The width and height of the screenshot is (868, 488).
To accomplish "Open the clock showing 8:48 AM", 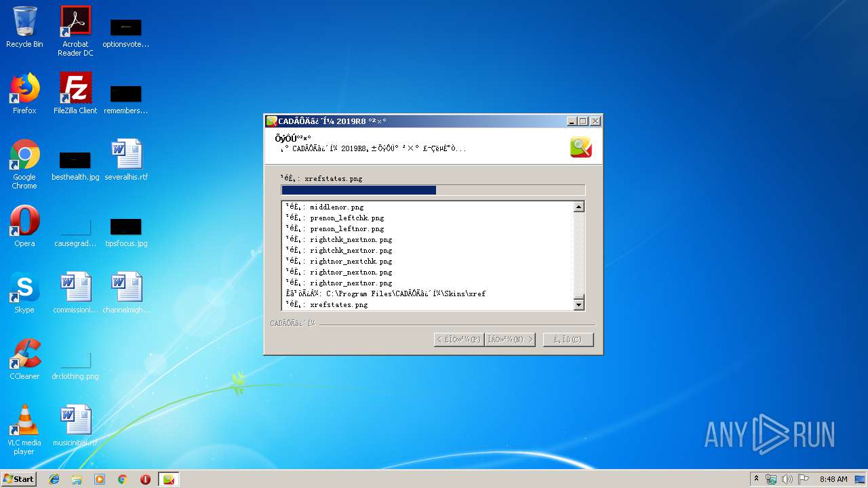I will pyautogui.click(x=833, y=479).
